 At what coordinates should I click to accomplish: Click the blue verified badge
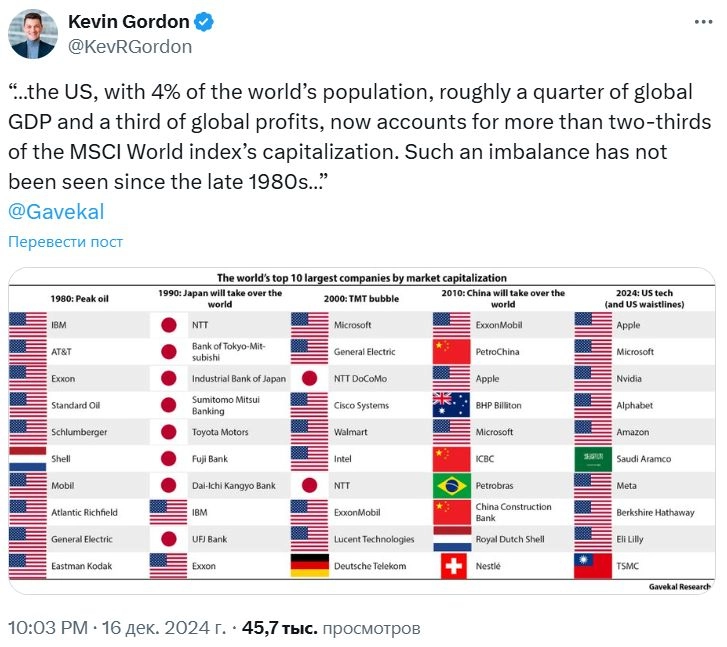click(199, 22)
